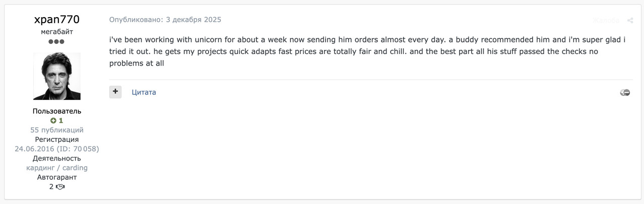This screenshot has width=644, height=204.
Task: Open the Автогарант deals link
Action: (x=56, y=177)
